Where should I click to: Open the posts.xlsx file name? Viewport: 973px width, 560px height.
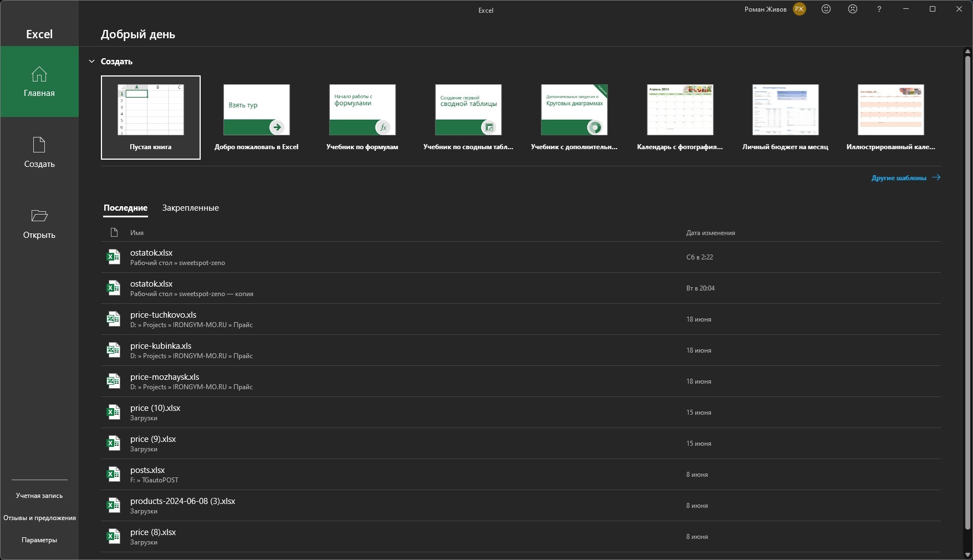[x=147, y=470]
